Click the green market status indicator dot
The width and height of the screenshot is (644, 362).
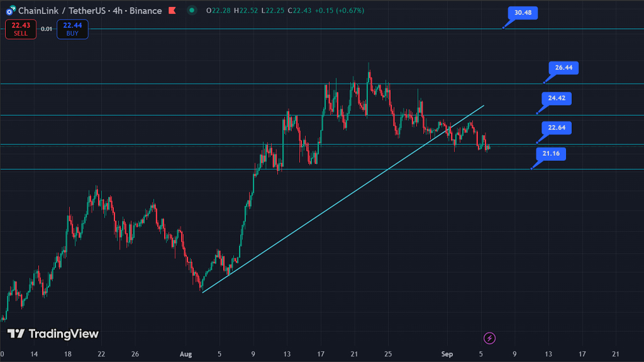pyautogui.click(x=191, y=11)
